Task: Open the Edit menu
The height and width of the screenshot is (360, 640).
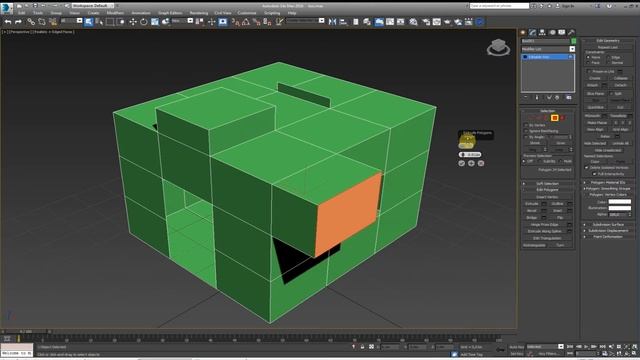Action: (21, 13)
